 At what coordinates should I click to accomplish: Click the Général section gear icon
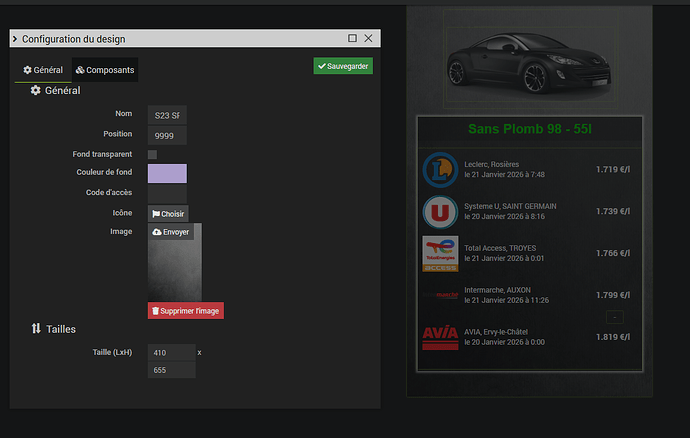tap(35, 90)
